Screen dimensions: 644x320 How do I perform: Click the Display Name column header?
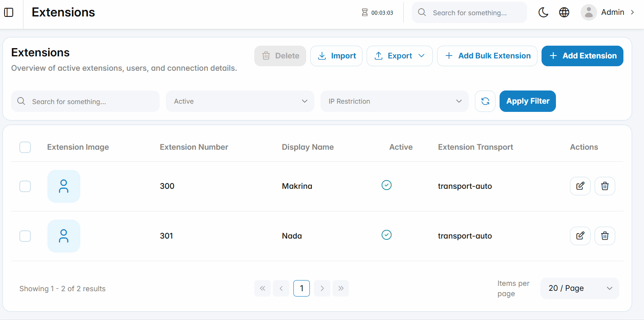[308, 147]
